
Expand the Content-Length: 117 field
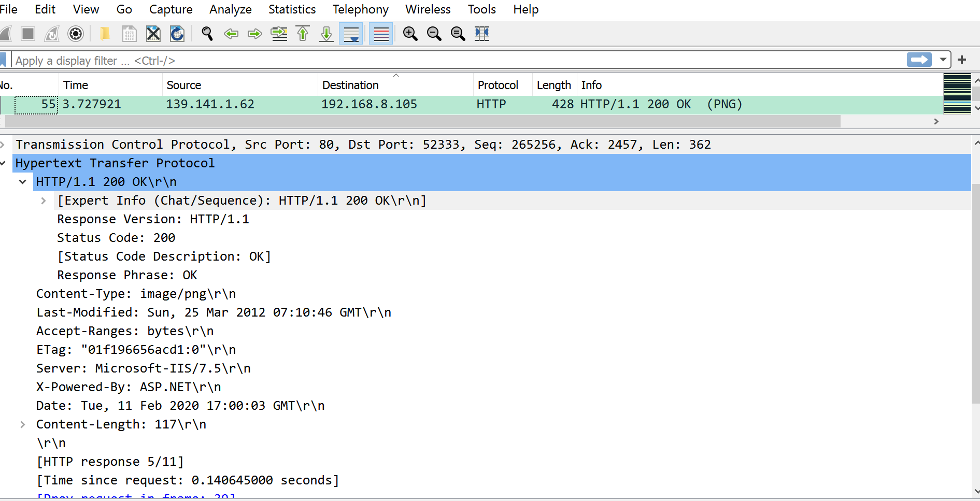23,424
